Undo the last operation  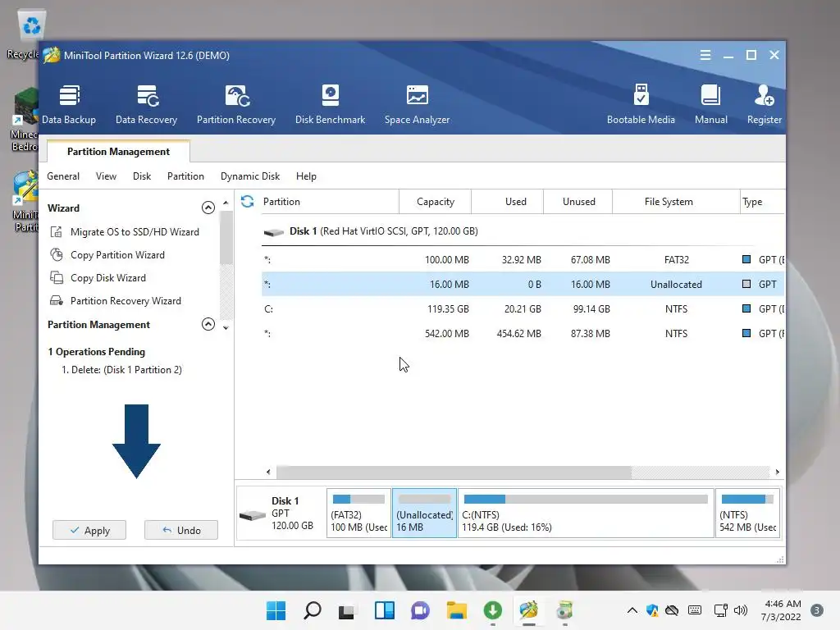point(181,531)
